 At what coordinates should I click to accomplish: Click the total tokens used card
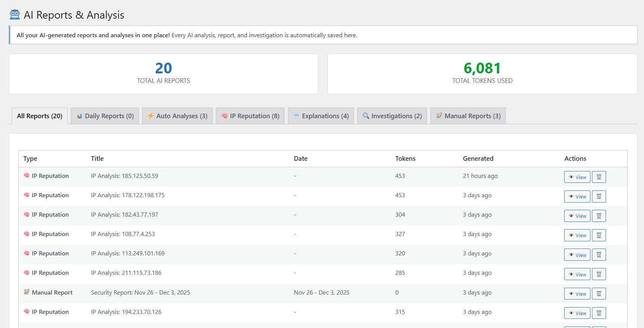pyautogui.click(x=482, y=74)
